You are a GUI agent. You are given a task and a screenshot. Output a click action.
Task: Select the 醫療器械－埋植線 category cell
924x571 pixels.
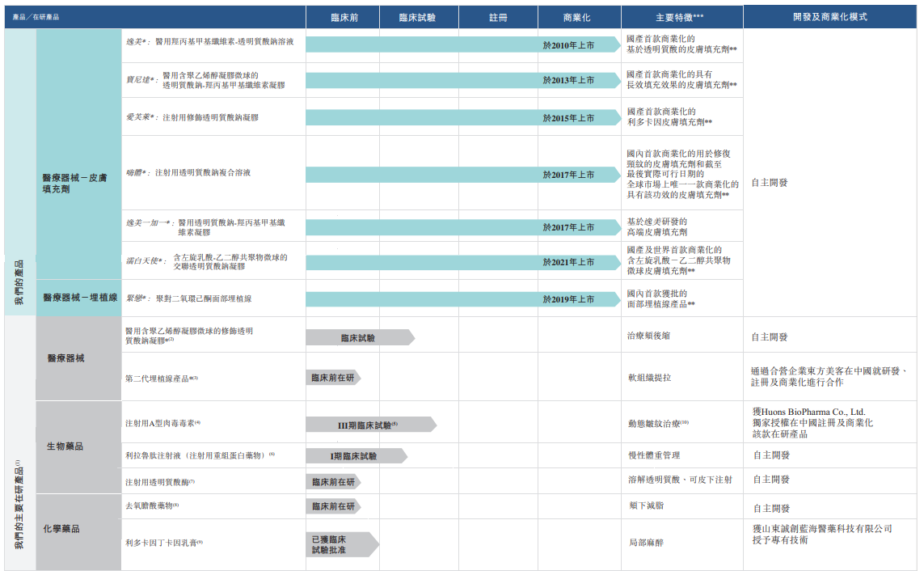(79, 298)
